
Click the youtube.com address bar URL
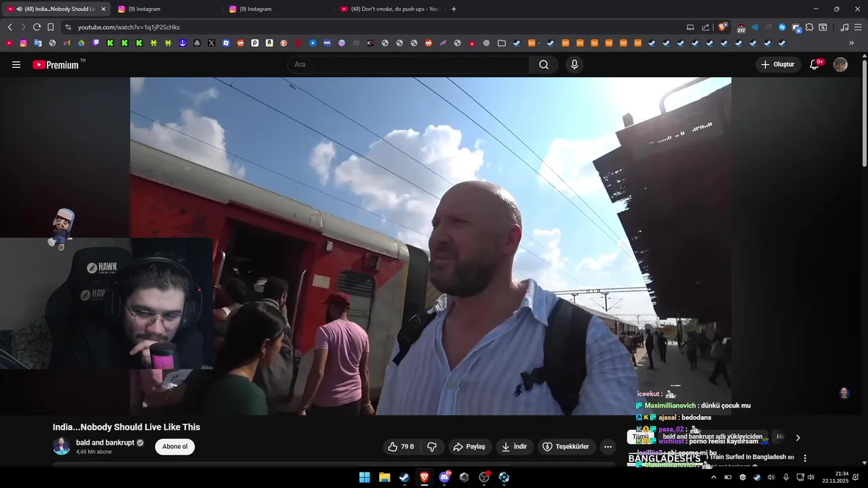129,27
